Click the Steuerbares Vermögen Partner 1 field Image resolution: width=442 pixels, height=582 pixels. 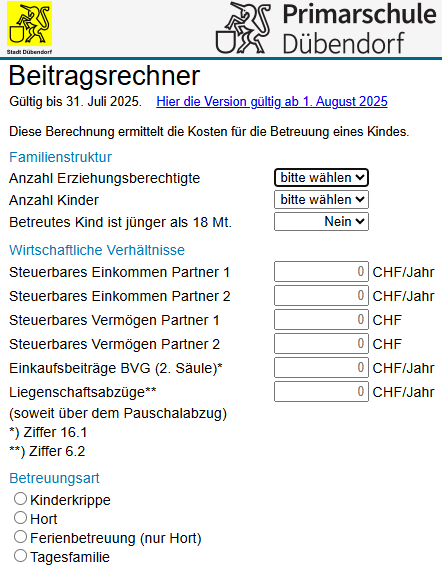pos(321,320)
